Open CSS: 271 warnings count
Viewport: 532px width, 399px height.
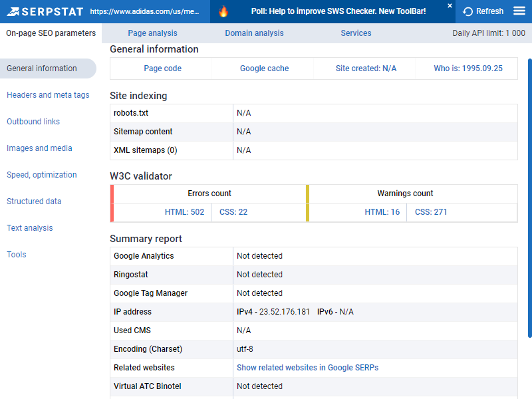point(431,212)
